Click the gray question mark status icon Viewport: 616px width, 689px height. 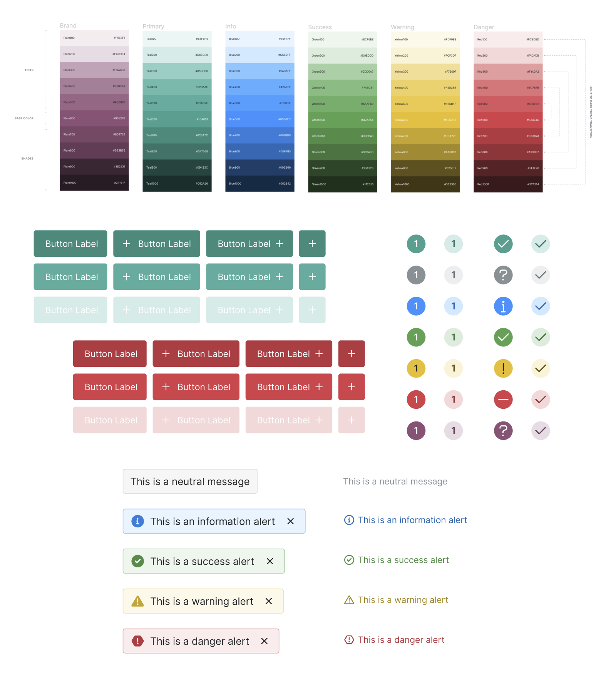(x=503, y=275)
